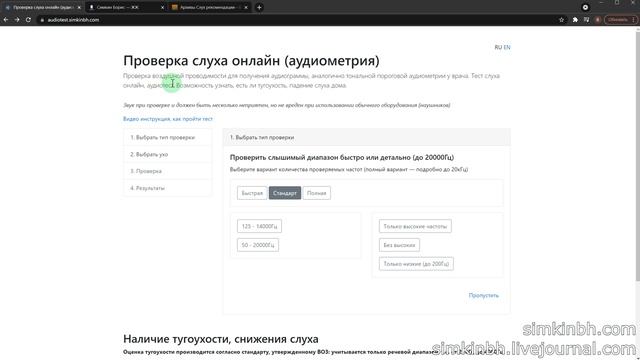Click the padlock icon in the address bar
The width and height of the screenshot is (640, 360).
(42, 20)
